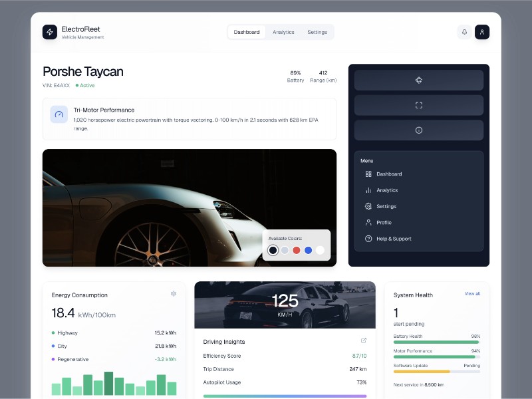Open the user account avatar button
532x399 pixels.
pos(481,32)
